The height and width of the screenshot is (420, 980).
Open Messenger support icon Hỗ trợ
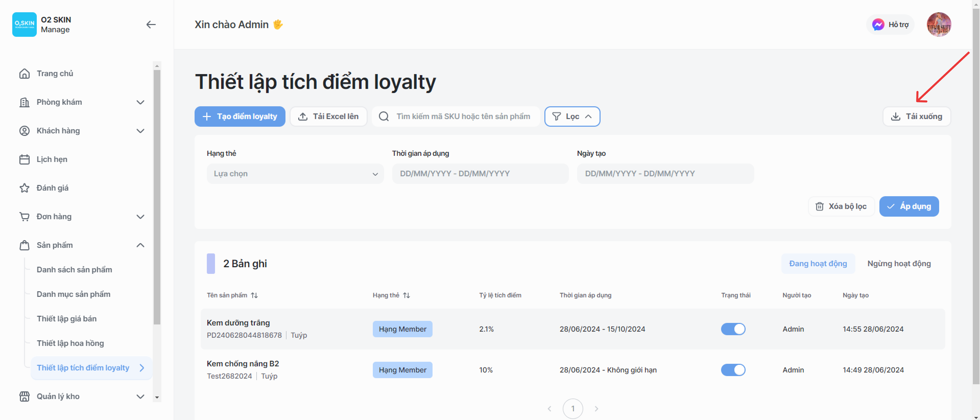point(878,25)
